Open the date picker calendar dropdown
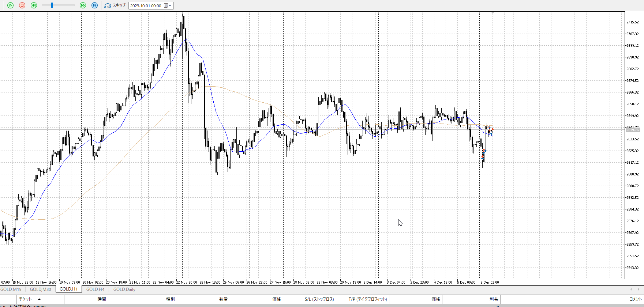The width and height of the screenshot is (644, 307). [168, 5]
